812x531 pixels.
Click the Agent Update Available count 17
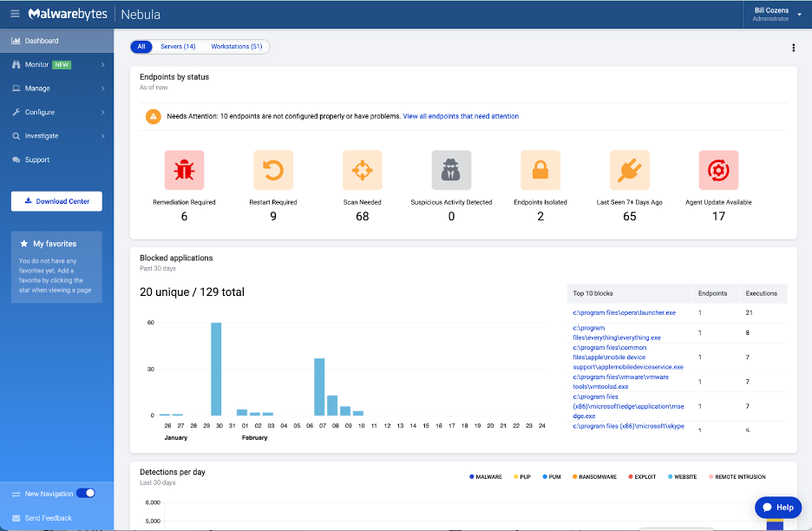[719, 217]
